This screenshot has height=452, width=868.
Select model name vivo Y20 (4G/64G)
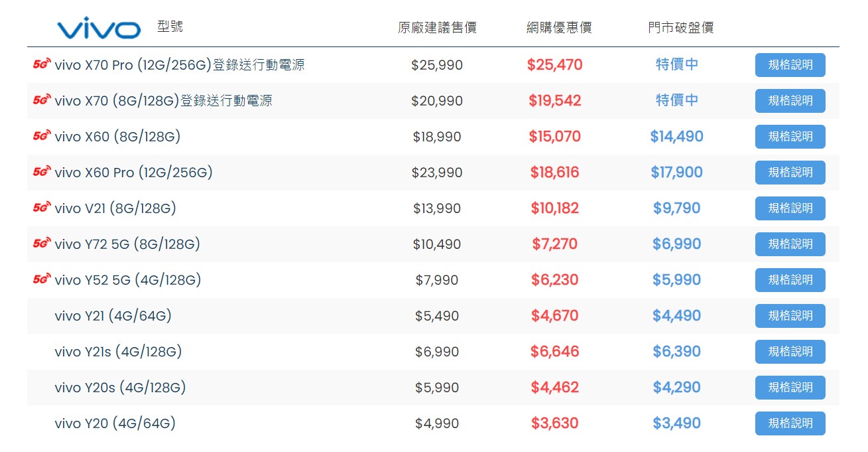[115, 423]
